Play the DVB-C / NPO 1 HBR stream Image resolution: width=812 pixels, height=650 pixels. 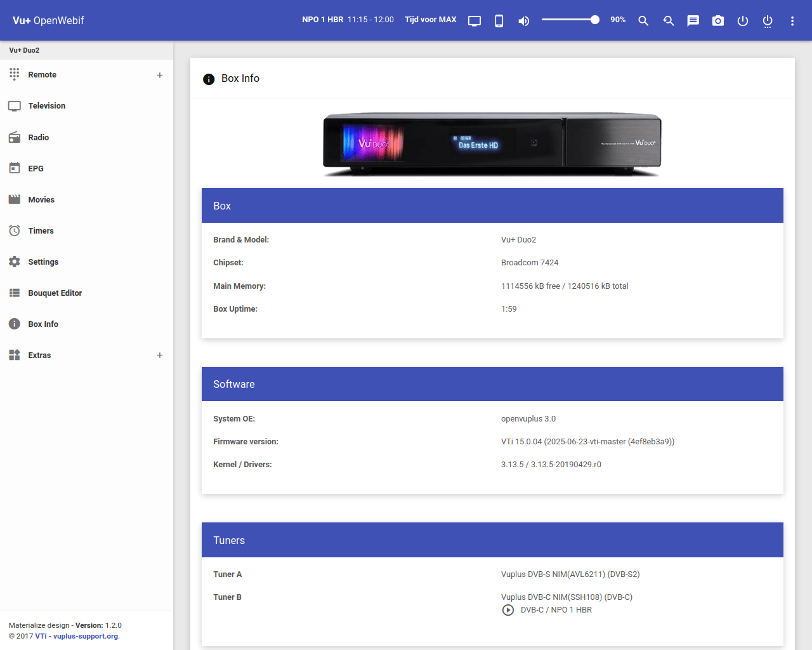[508, 610]
